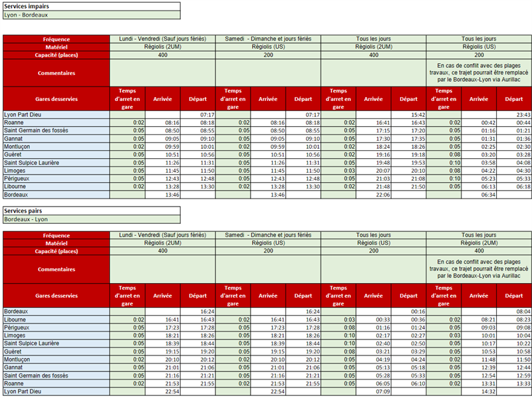Select the 14:32 Lyon Part Dieu arrival cell

[x=479, y=392]
